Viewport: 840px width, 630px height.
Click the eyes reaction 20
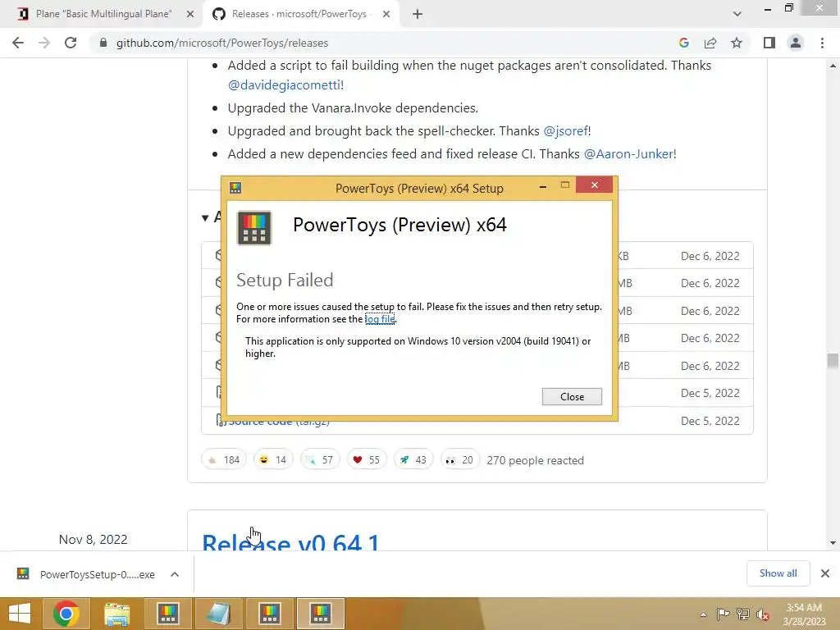click(x=459, y=459)
